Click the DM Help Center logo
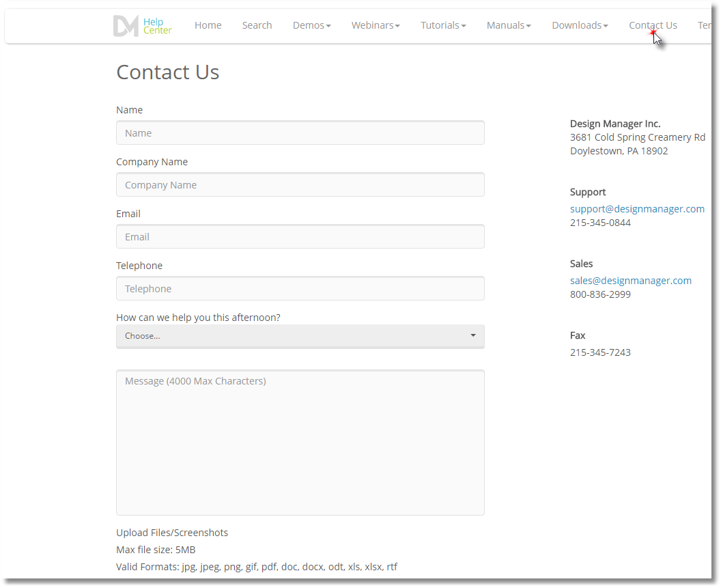 click(x=142, y=26)
